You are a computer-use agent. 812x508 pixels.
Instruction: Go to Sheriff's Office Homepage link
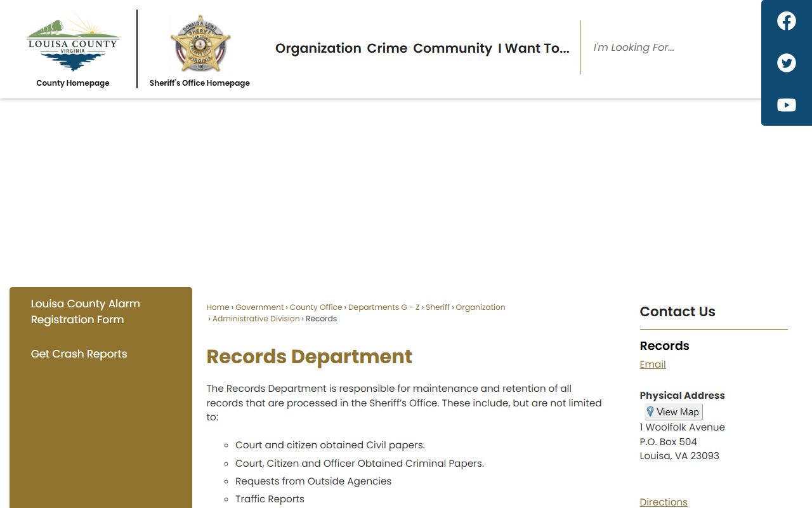pos(200,83)
